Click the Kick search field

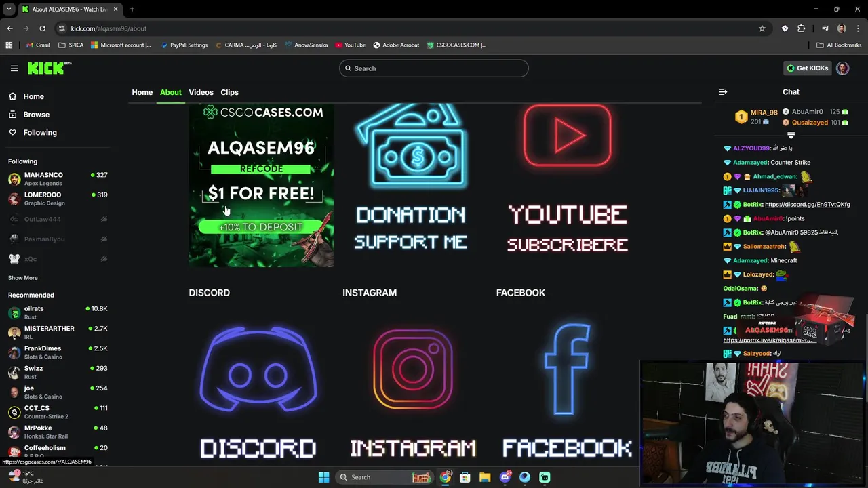[x=433, y=68]
